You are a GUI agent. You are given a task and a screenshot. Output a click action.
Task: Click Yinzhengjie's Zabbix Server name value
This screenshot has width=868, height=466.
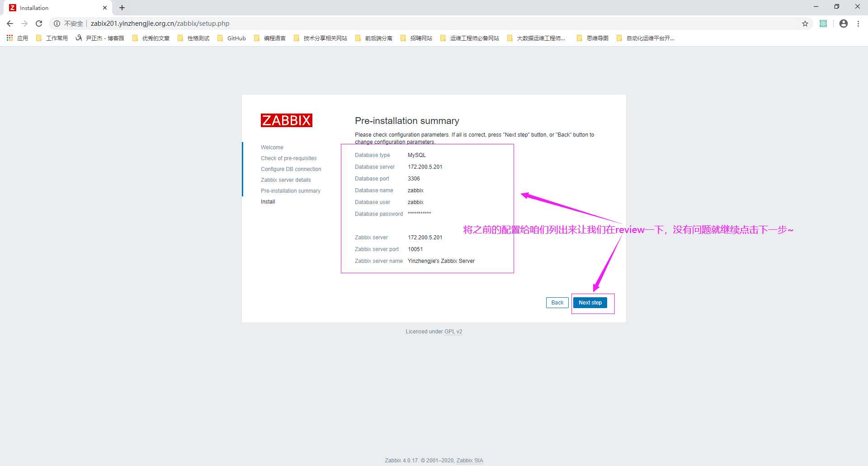[441, 261]
